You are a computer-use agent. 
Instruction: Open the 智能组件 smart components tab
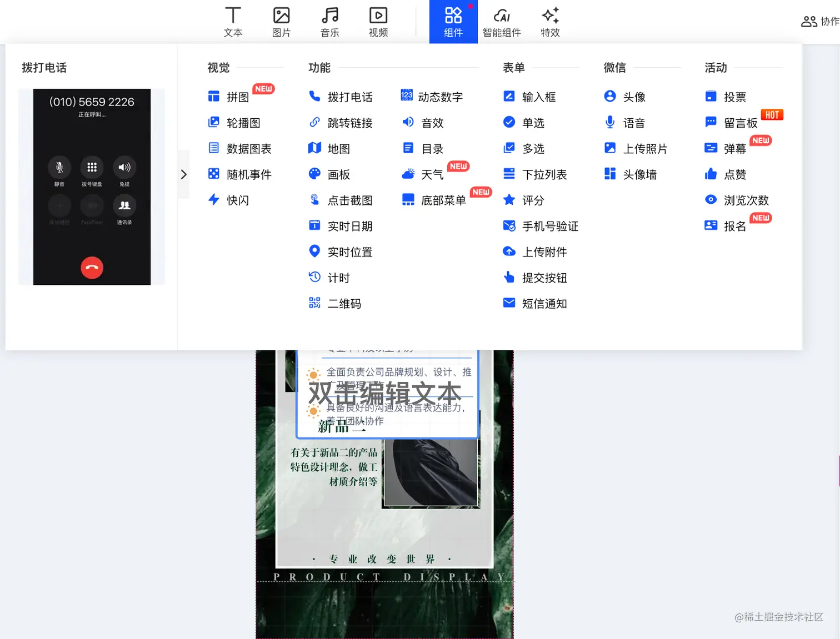502,22
